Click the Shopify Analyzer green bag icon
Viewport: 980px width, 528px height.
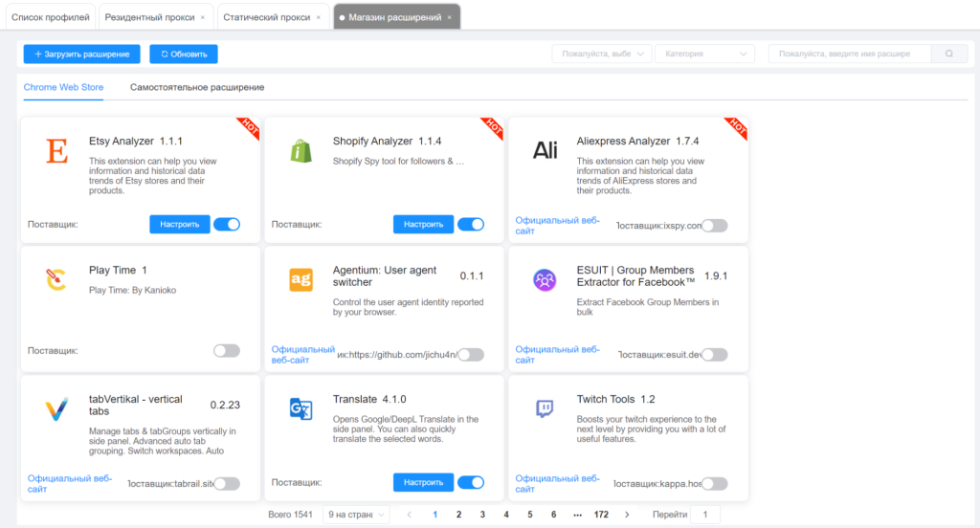pos(301,151)
